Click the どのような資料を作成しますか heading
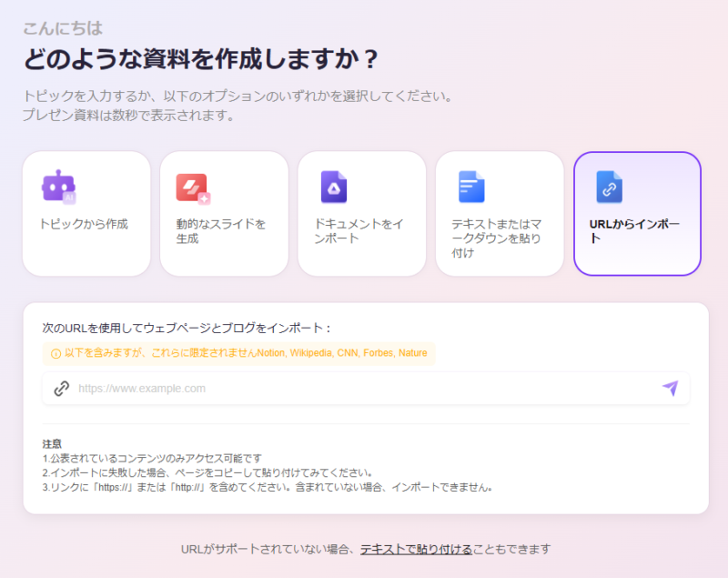This screenshot has height=578, width=728. [x=200, y=59]
